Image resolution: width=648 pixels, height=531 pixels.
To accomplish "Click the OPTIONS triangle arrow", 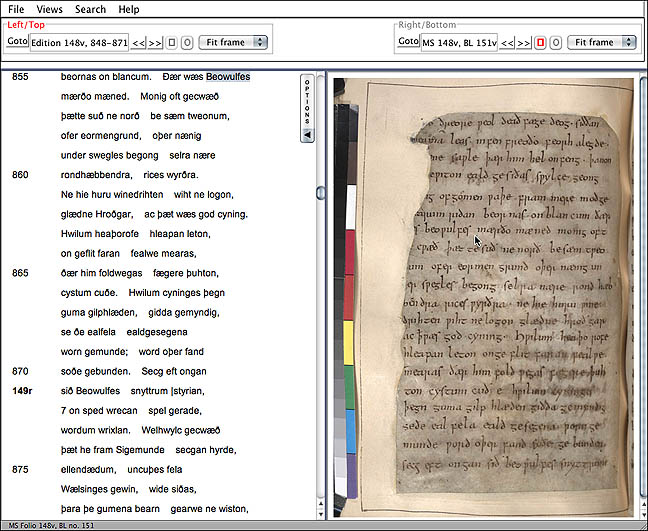I will [x=307, y=135].
